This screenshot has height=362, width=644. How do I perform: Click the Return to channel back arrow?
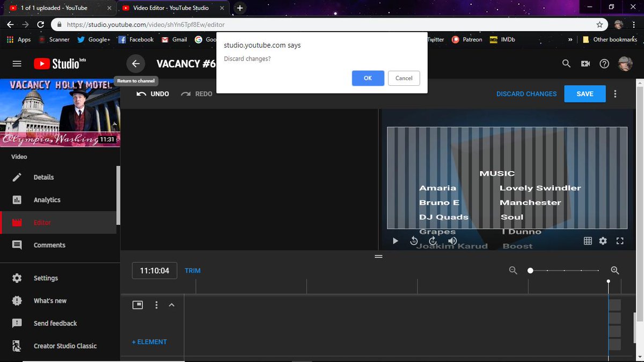tap(136, 64)
